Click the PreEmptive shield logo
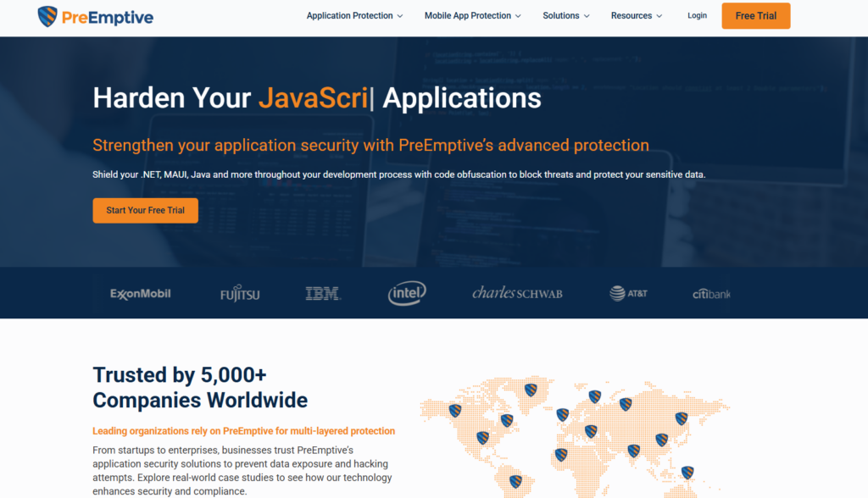 coord(48,16)
